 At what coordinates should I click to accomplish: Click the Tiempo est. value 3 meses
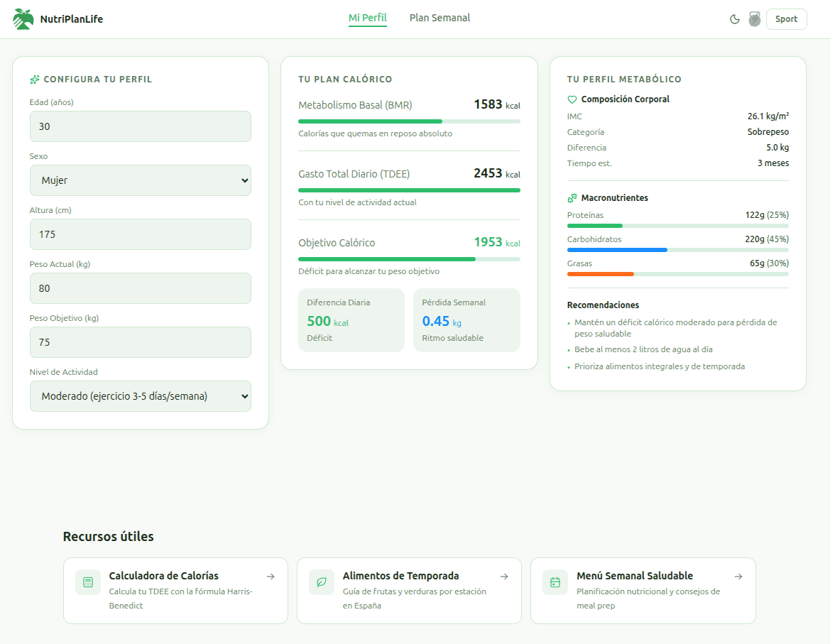772,163
